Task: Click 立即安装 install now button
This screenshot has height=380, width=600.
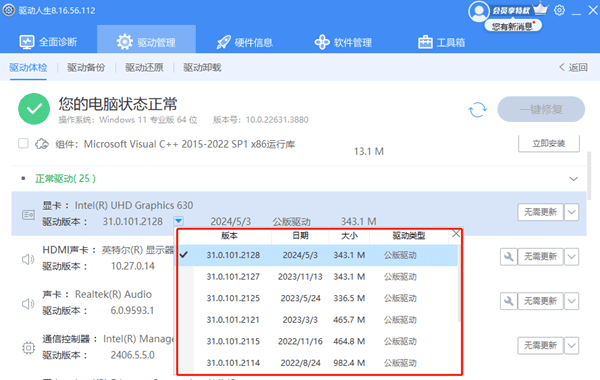Action: (x=549, y=144)
